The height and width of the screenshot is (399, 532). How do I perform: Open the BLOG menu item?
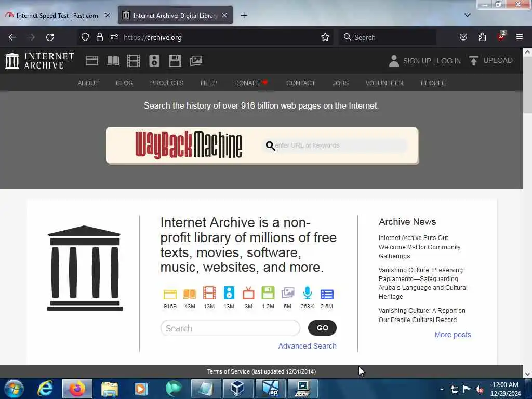tap(124, 83)
